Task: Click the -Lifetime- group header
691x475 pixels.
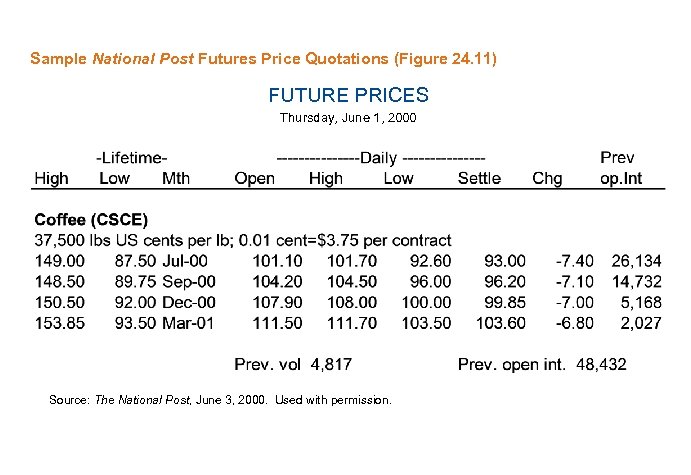Action: point(131,158)
